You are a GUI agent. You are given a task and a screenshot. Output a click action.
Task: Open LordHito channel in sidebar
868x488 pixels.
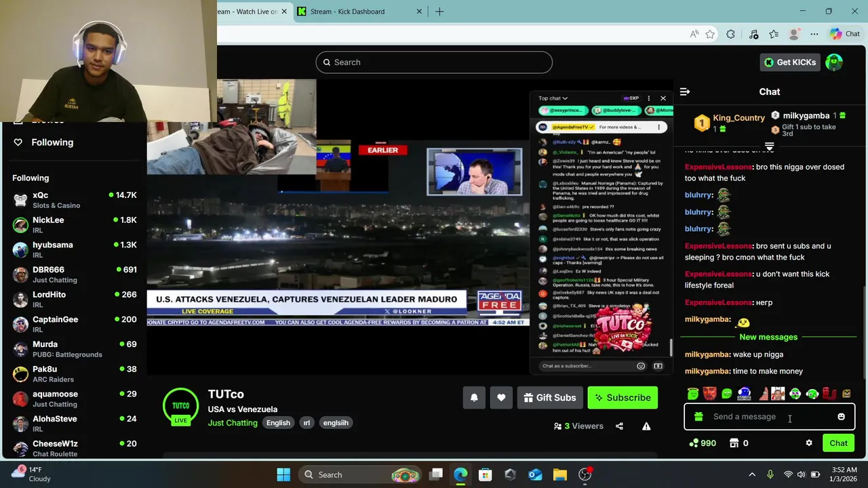[x=75, y=299]
